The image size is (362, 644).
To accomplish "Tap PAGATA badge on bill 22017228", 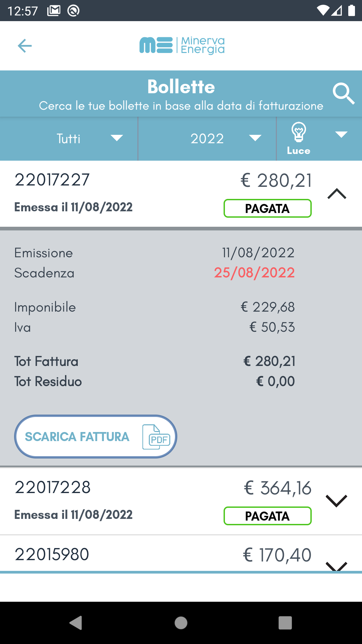I will click(267, 516).
